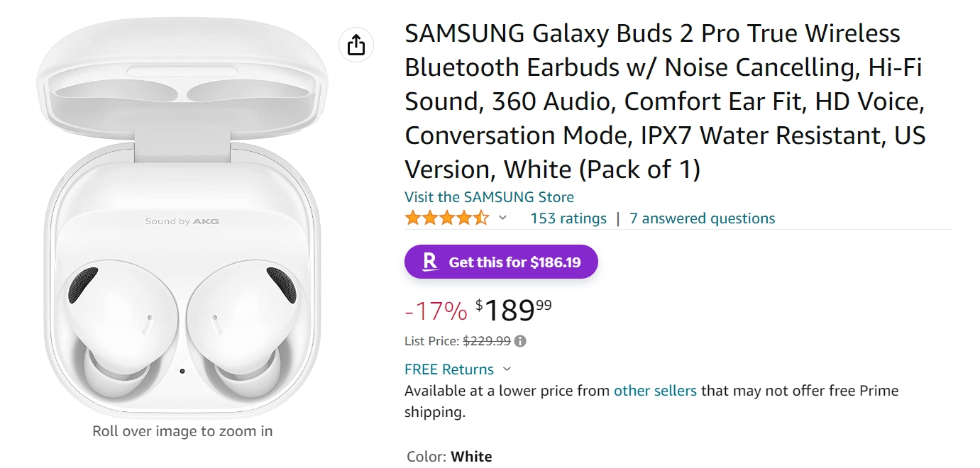Open the 153 ratings link

pos(568,218)
